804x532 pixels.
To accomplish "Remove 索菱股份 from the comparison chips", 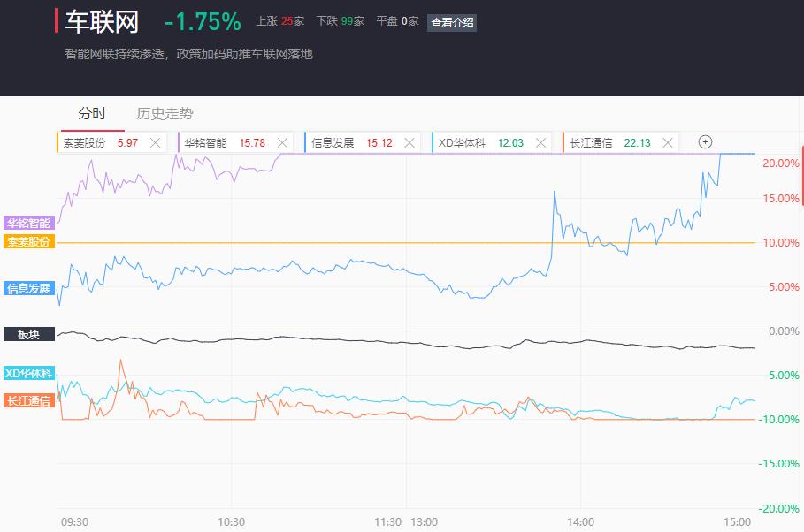I will (x=156, y=143).
